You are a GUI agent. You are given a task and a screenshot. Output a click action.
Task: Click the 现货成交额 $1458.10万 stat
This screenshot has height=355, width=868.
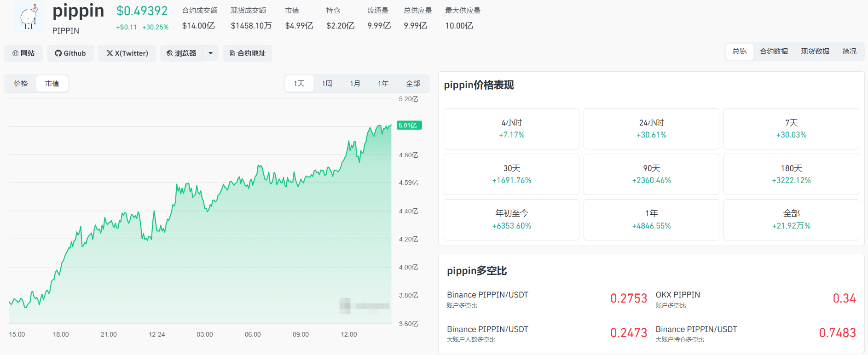tap(251, 18)
